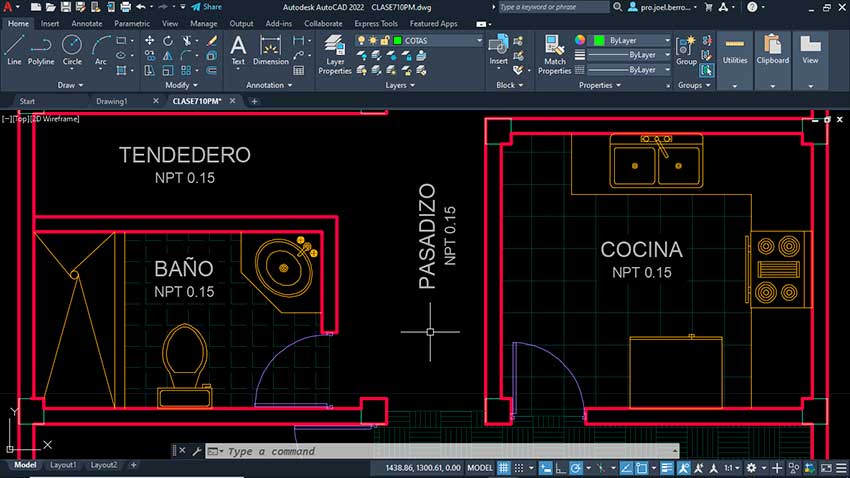Screen dimensions: 850x478
Task: Select the Polyline tool
Action: pyautogui.click(x=41, y=48)
